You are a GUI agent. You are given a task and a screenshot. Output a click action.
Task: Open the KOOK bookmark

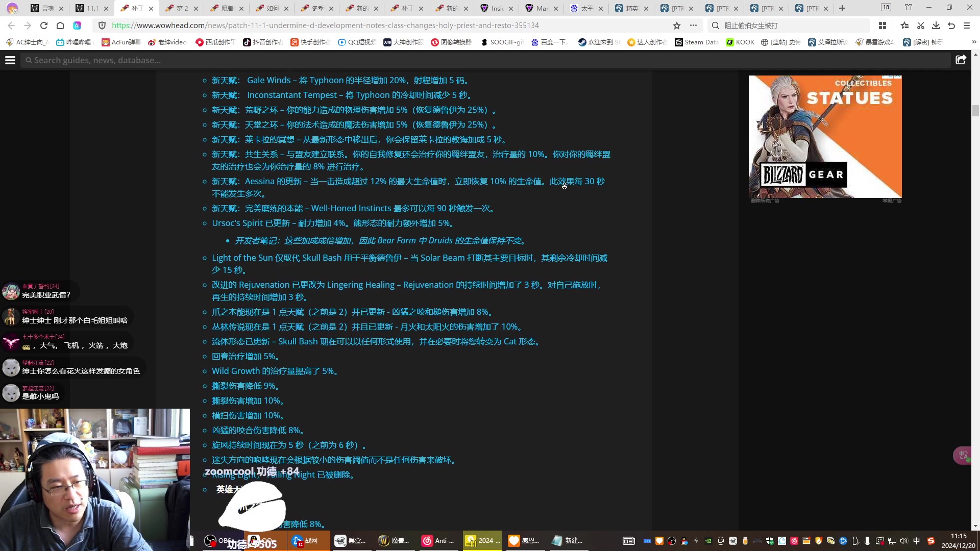coord(740,42)
